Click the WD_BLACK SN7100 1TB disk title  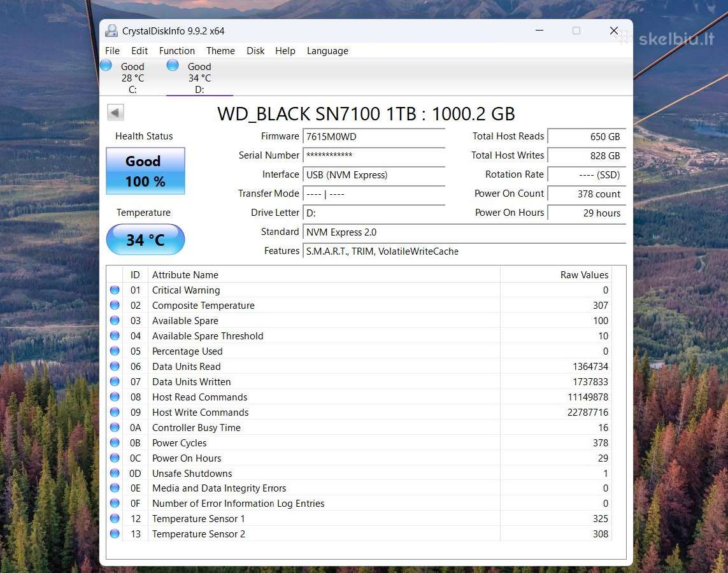[366, 114]
